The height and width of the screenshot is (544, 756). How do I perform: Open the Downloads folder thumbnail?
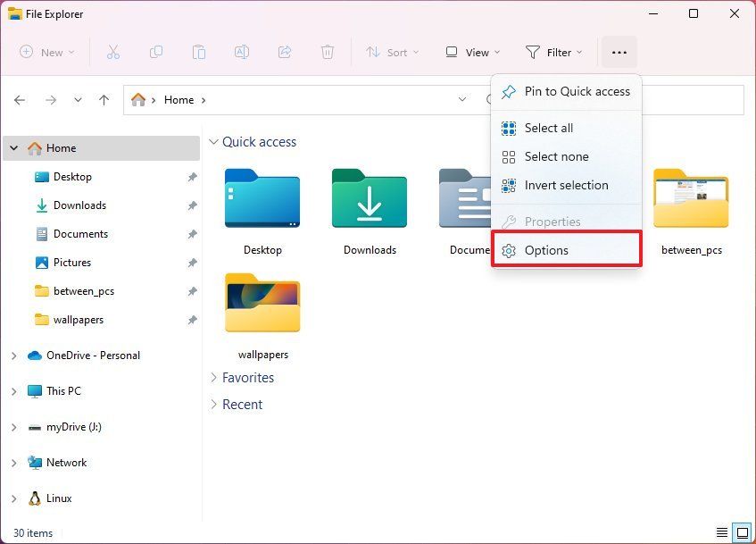click(x=370, y=198)
